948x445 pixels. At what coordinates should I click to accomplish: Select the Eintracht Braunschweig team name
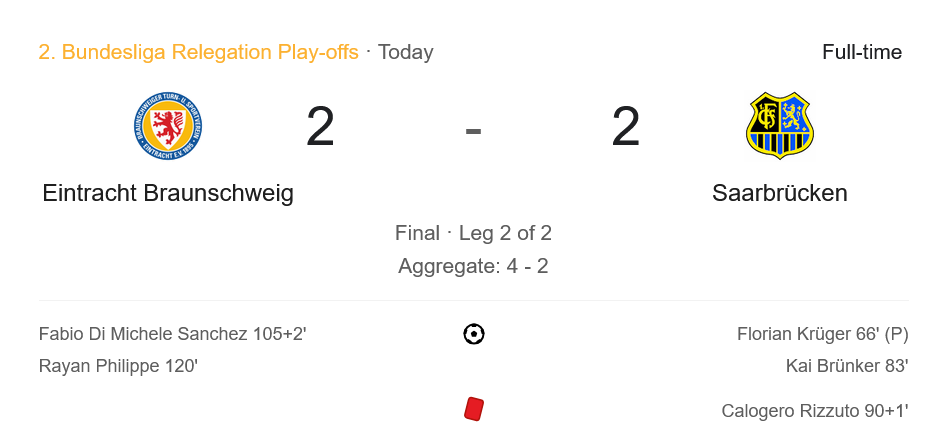(168, 193)
